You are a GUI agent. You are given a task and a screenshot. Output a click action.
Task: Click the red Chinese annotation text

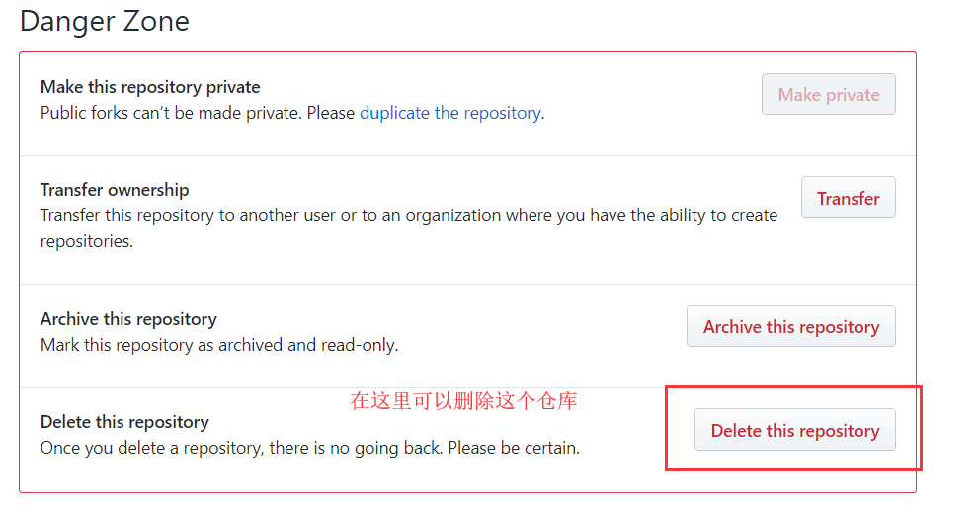(463, 401)
